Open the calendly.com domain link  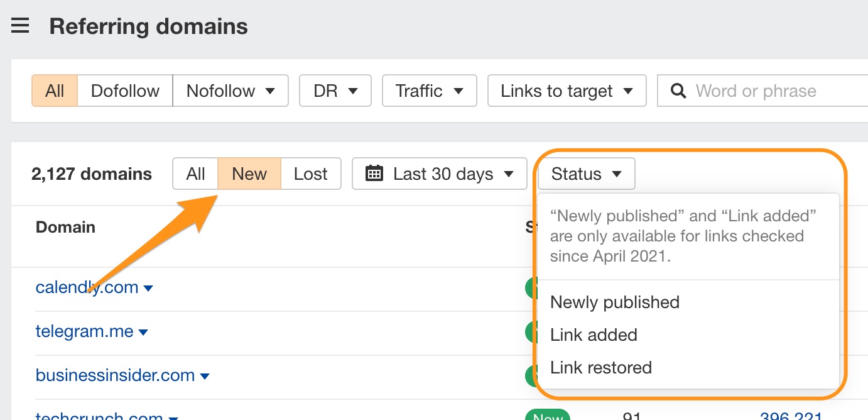coord(87,287)
